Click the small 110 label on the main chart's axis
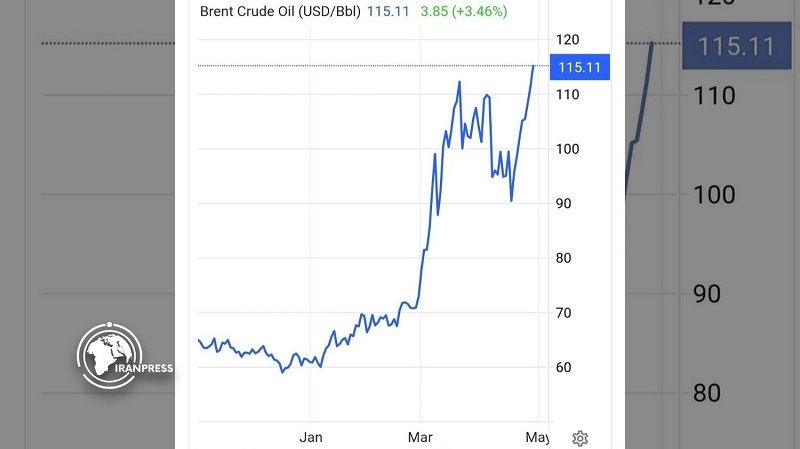 tap(567, 95)
